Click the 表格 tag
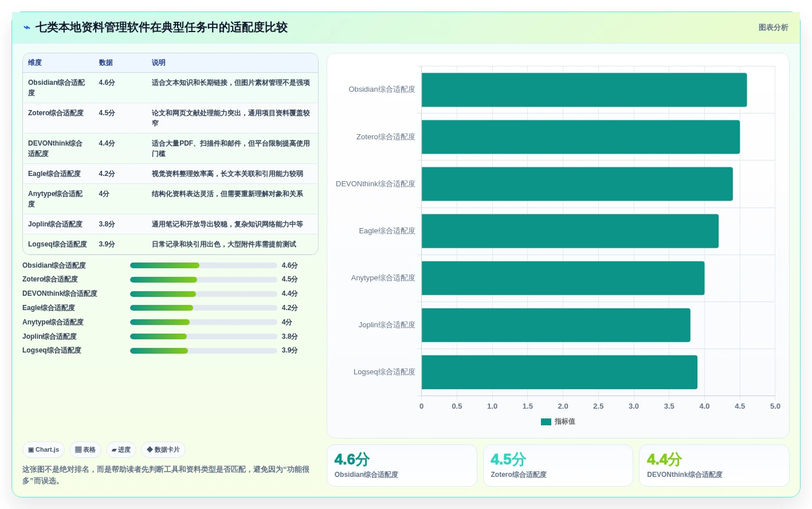Image resolution: width=812 pixels, height=509 pixels. click(x=85, y=450)
